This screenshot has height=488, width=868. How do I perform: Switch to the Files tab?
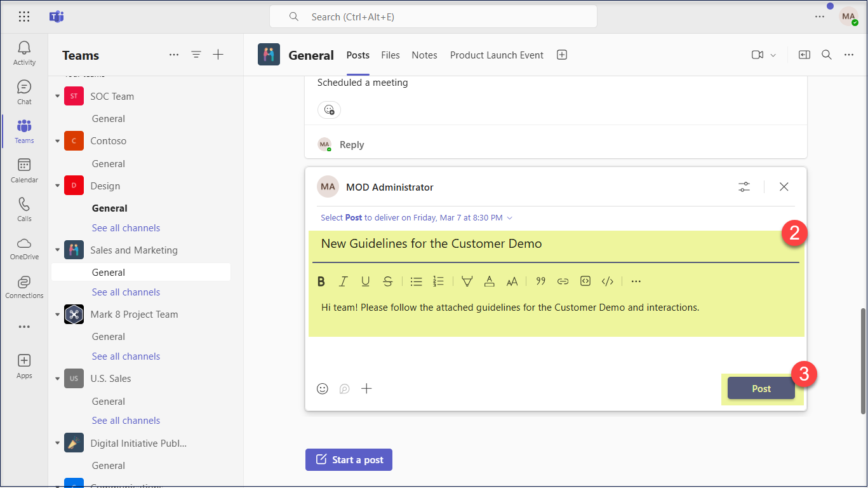391,55
